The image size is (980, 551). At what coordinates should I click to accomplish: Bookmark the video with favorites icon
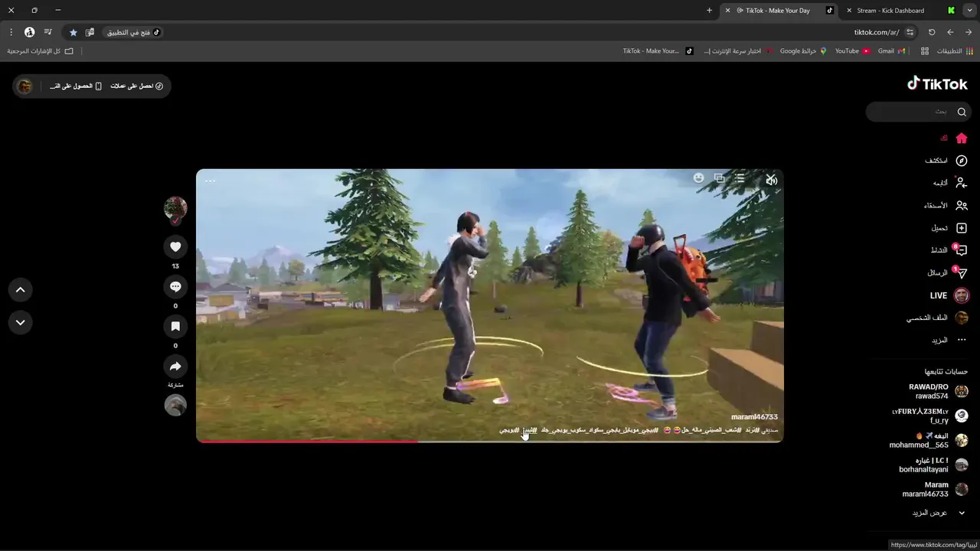click(x=175, y=326)
